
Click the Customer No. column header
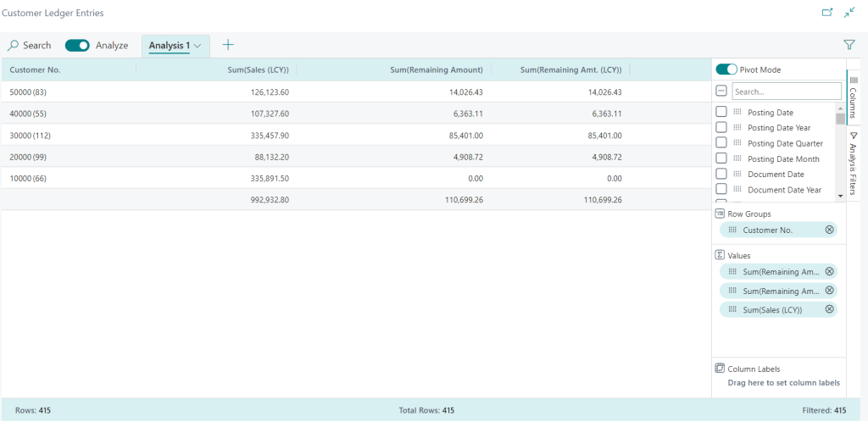(36, 69)
